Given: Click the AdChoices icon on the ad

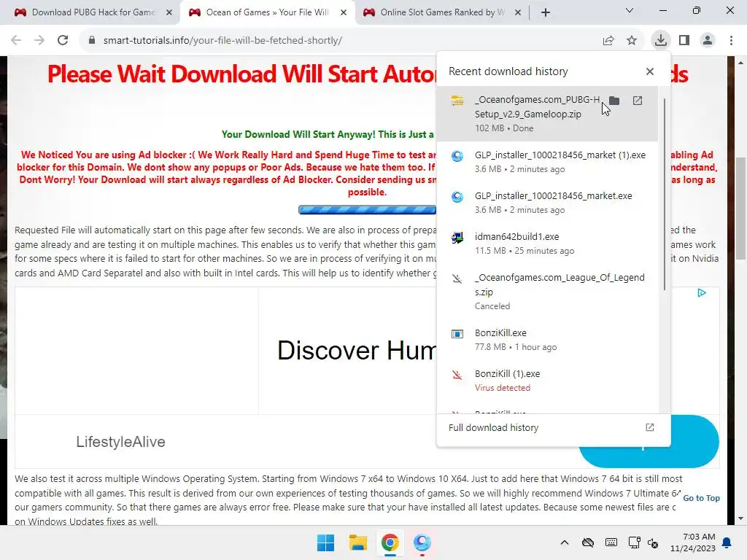Looking at the screenshot, I should tap(702, 293).
